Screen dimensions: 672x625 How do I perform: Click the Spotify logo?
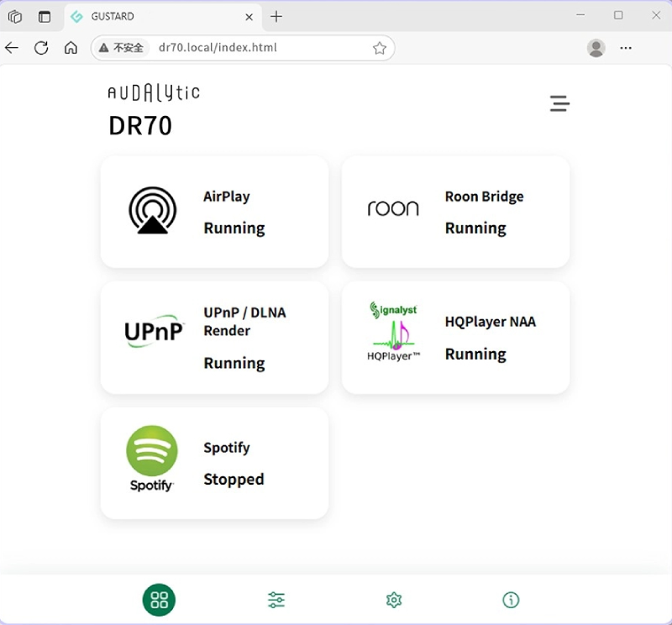(x=152, y=458)
